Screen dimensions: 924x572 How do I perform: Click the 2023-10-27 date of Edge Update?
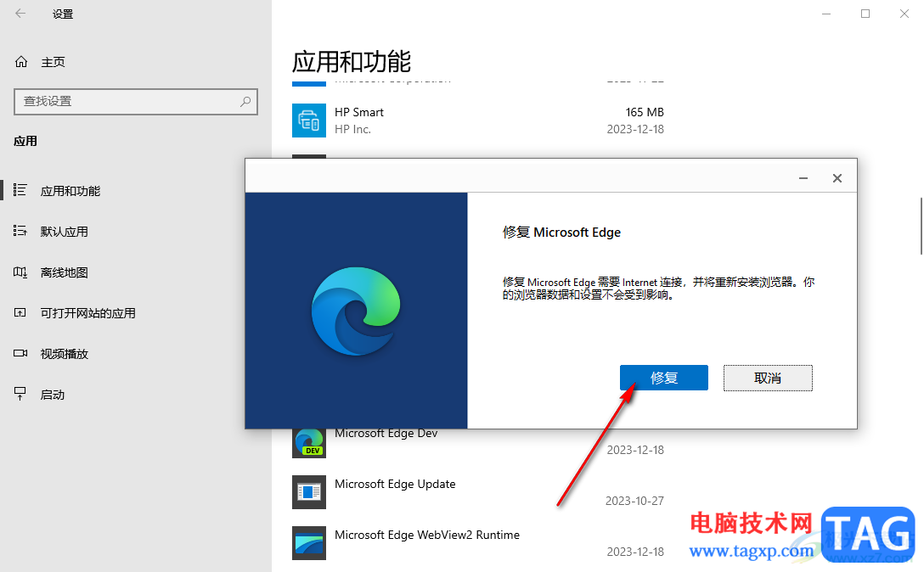(x=634, y=501)
